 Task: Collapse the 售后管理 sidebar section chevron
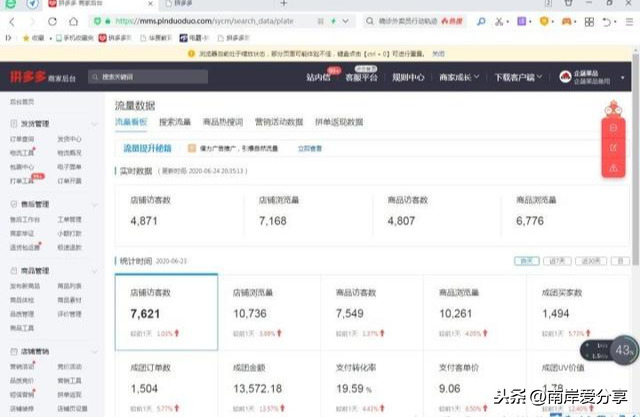tap(94, 204)
